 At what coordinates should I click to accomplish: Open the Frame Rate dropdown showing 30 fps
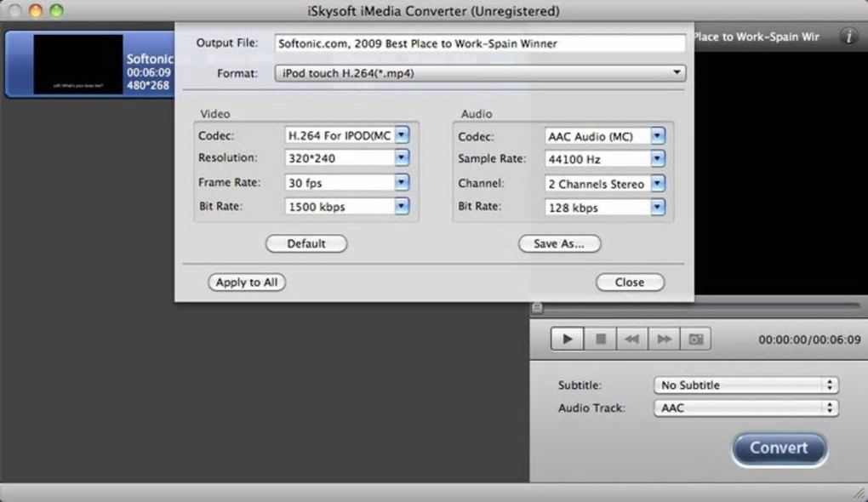[347, 183]
